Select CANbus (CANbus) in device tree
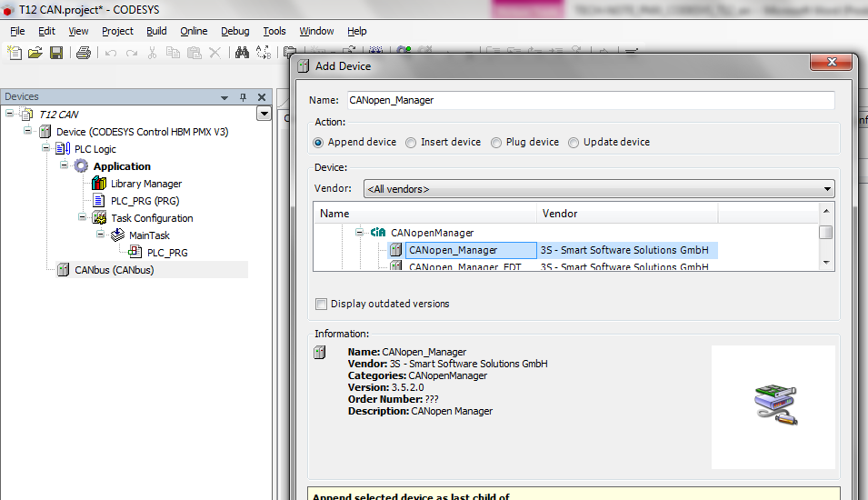 (114, 270)
